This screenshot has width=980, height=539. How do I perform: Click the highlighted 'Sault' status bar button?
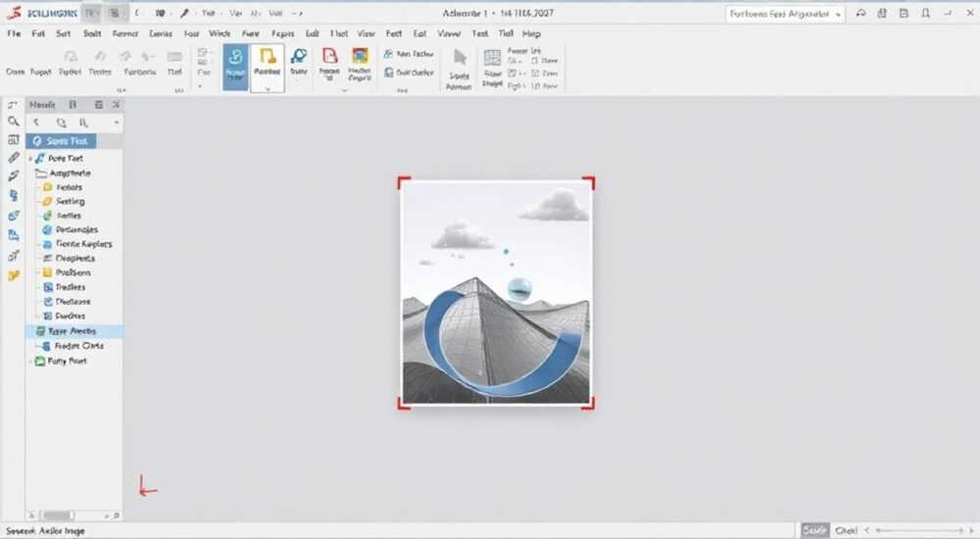814,530
